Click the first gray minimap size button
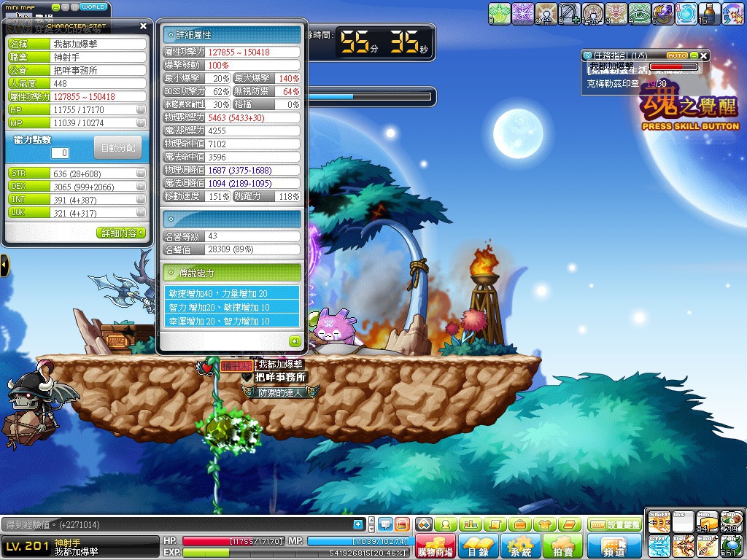 (x=65, y=7)
